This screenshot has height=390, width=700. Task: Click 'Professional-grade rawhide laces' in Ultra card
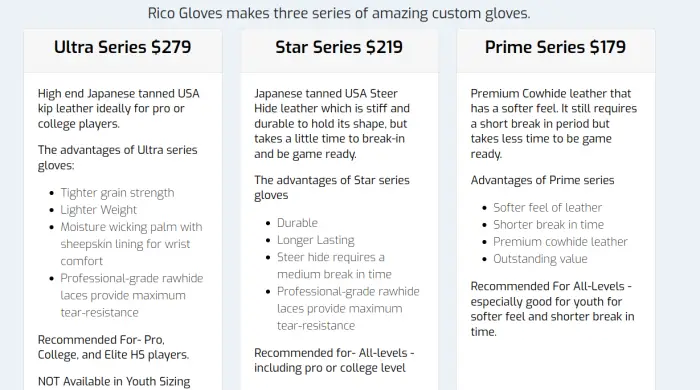(132, 295)
